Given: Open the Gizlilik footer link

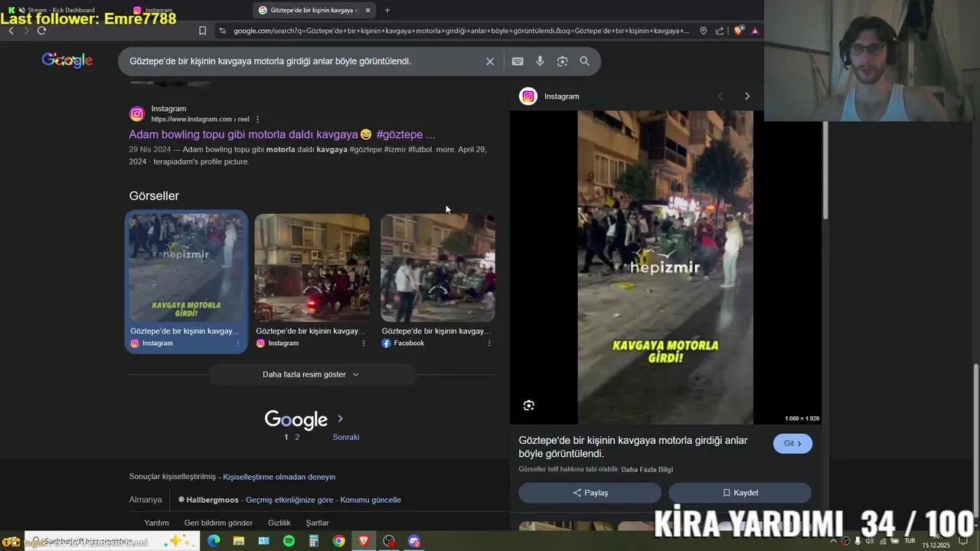Looking at the screenshot, I should [x=279, y=523].
